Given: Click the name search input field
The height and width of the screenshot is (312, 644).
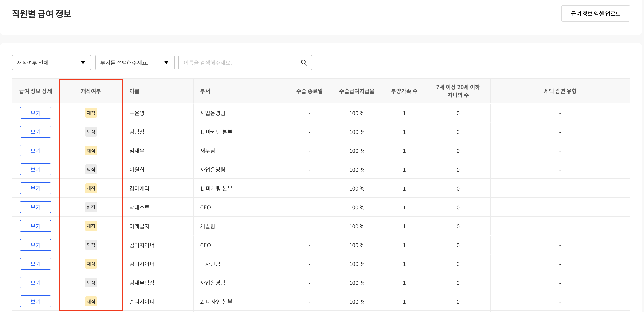Looking at the screenshot, I should pyautogui.click(x=237, y=62).
